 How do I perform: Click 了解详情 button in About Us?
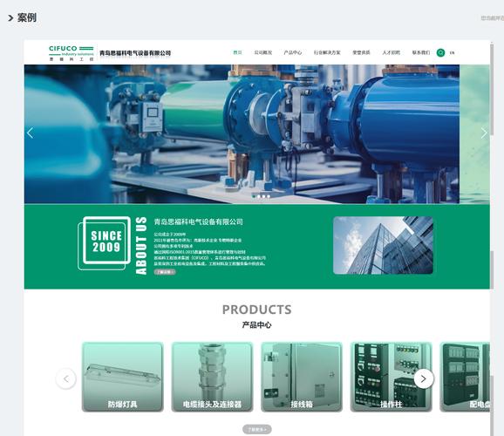tap(165, 272)
